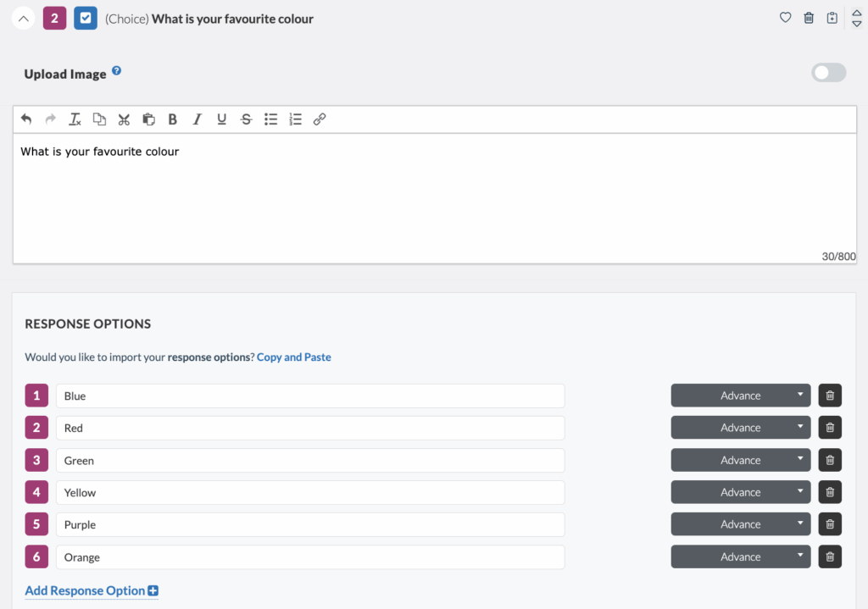Insert a hyperlink with the link icon
Screen dimensions: 868x609
pyautogui.click(x=320, y=119)
